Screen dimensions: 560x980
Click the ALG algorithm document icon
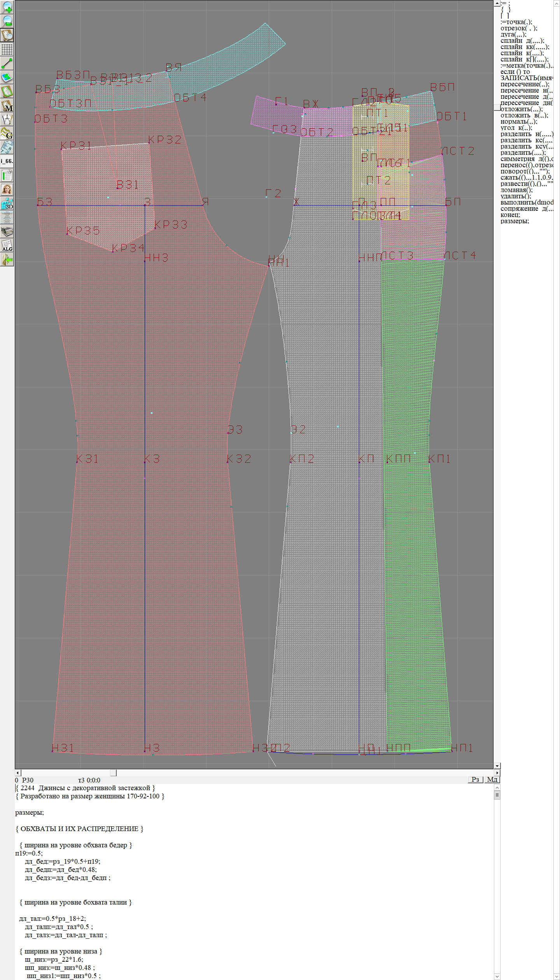[x=7, y=246]
